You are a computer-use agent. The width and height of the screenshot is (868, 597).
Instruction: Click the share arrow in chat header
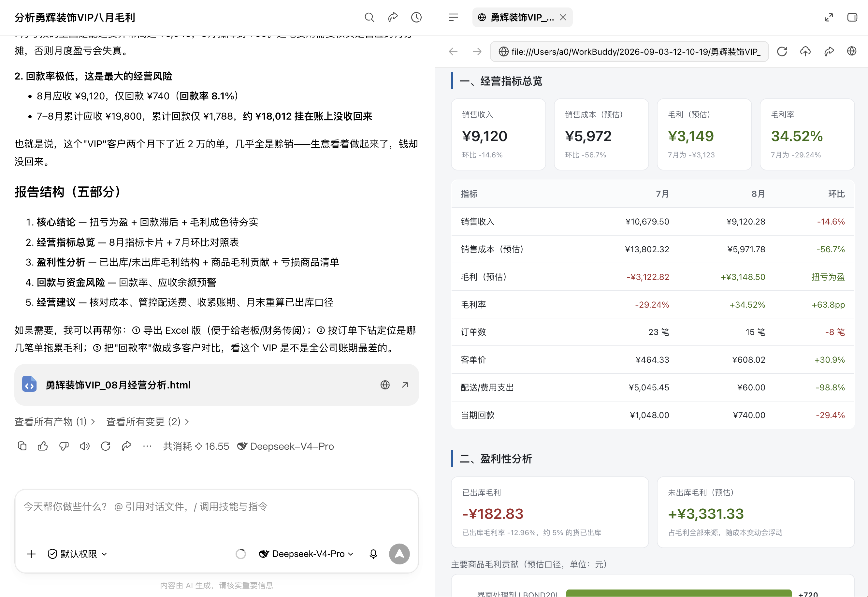pyautogui.click(x=393, y=17)
